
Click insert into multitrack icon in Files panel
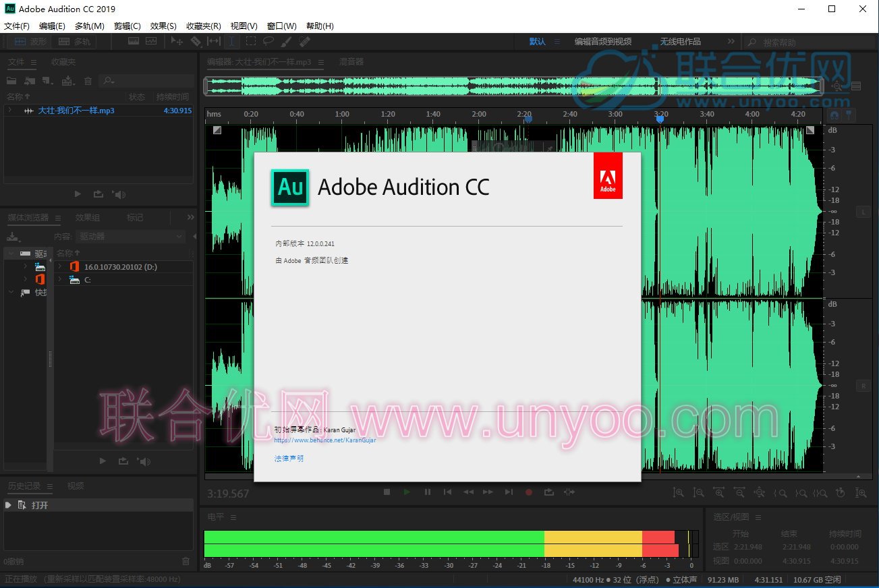coord(68,81)
